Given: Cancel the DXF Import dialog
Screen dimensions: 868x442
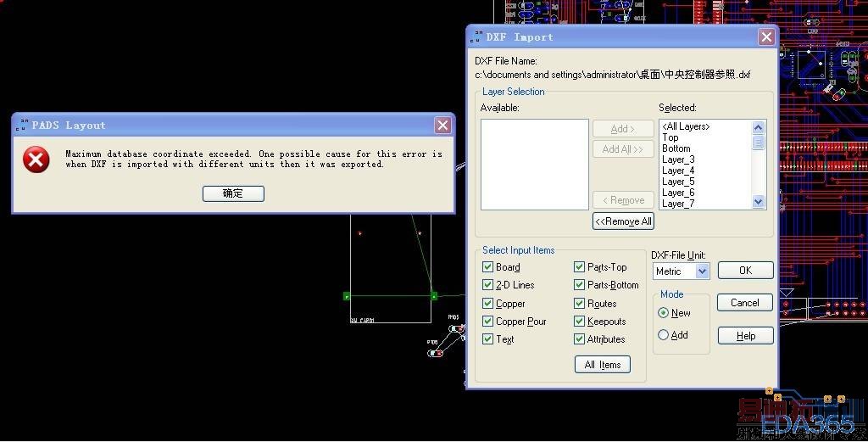Looking at the screenshot, I should (x=744, y=302).
